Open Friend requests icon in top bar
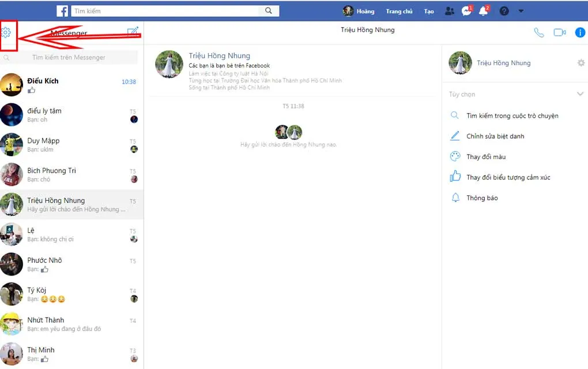 coord(450,11)
